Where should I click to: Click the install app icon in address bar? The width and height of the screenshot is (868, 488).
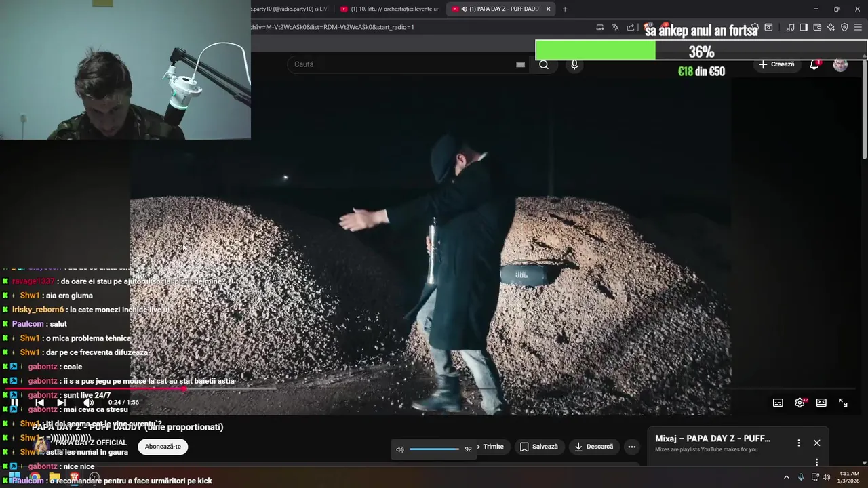click(x=599, y=27)
